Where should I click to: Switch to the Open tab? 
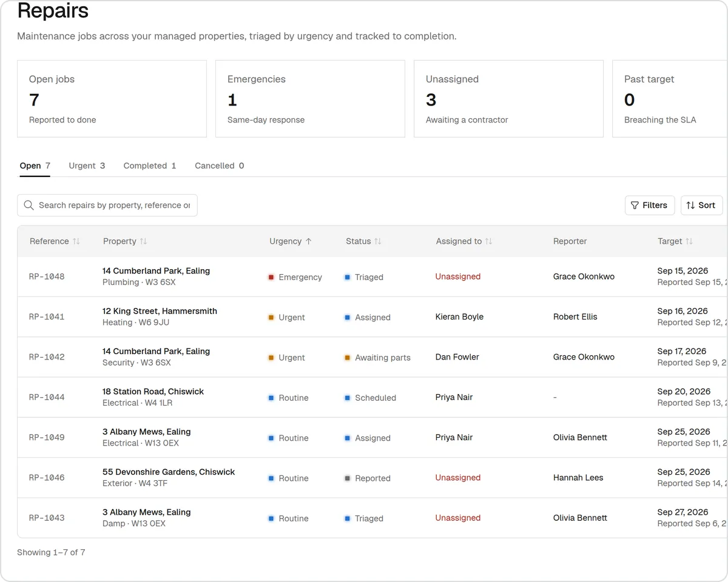[x=35, y=166]
